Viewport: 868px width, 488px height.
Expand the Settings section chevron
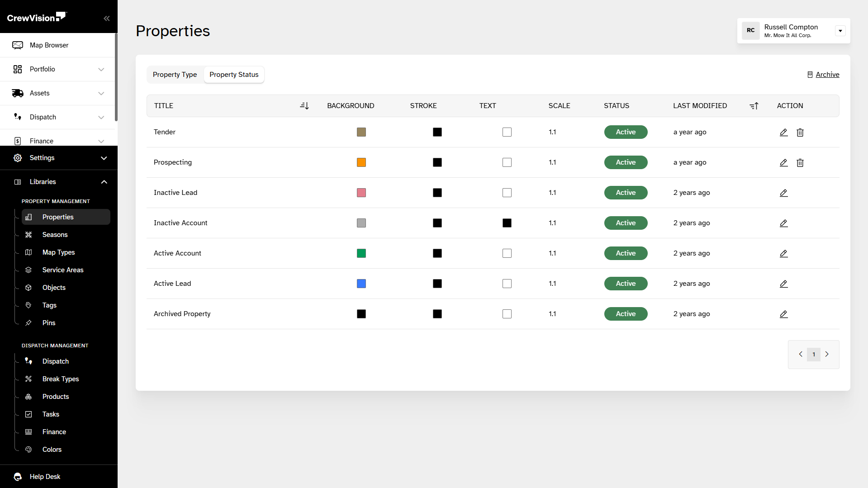coord(104,158)
